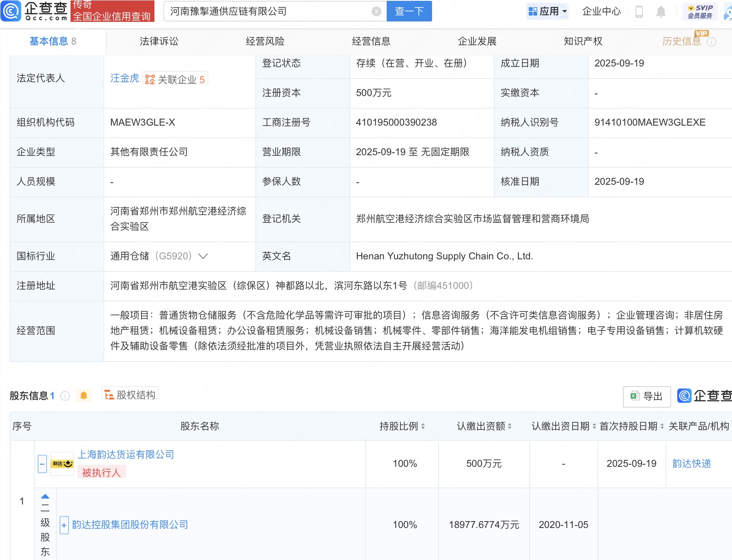The width and height of the screenshot is (732, 560).
Task: Expand the 通用仓储 industry chevron
Action: 203,256
